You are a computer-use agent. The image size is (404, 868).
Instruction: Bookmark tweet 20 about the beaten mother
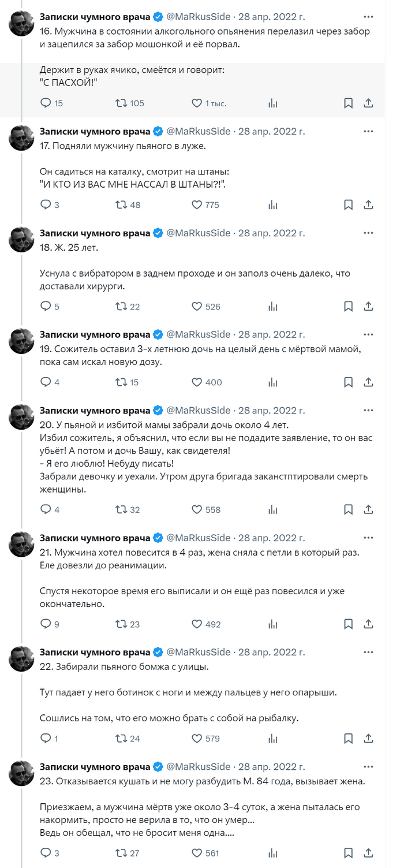[x=349, y=509]
